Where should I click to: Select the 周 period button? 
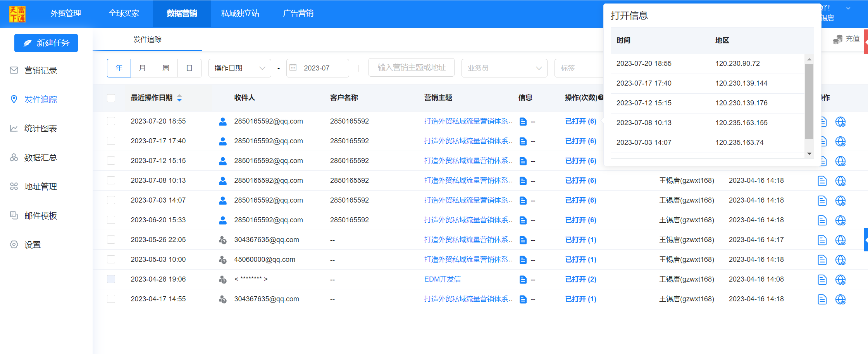click(x=166, y=68)
